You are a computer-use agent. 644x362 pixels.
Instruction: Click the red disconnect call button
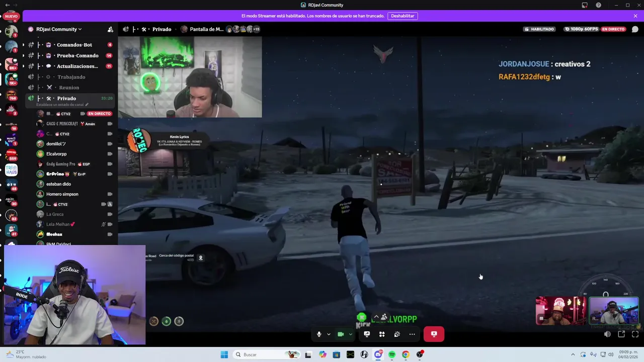[x=434, y=334]
